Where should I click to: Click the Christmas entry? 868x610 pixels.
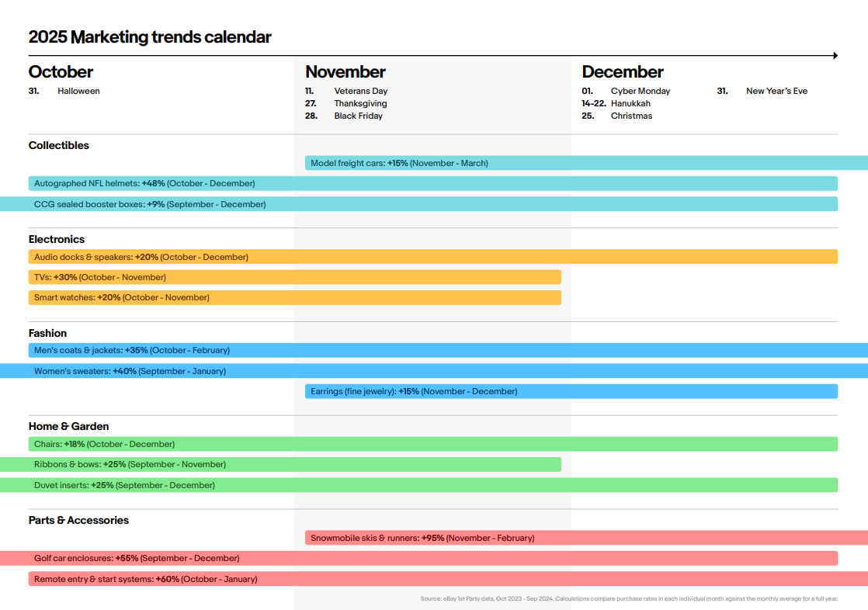click(617, 116)
